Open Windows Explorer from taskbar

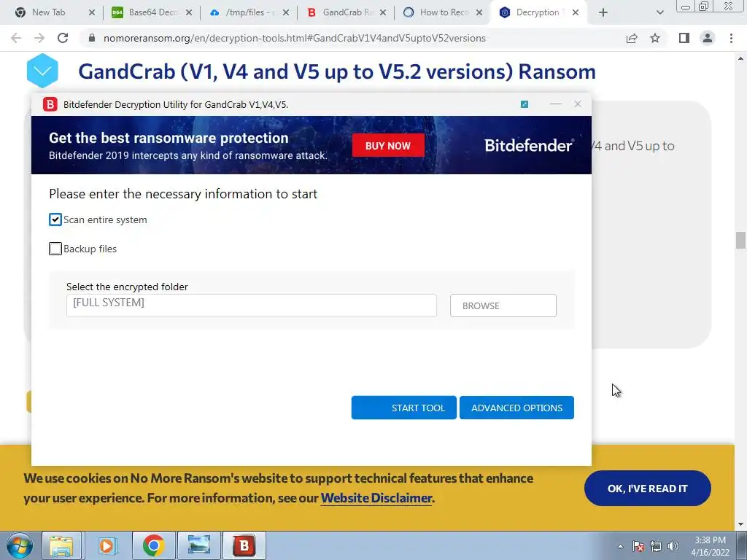pyautogui.click(x=61, y=545)
